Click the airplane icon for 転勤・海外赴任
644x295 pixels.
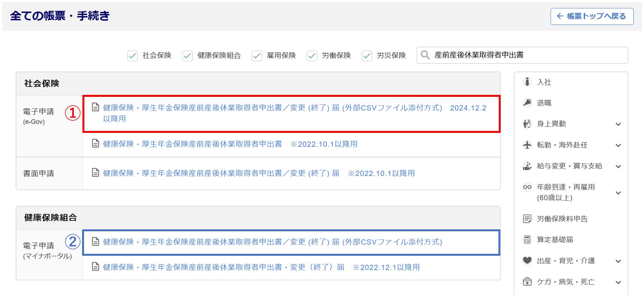[527, 145]
